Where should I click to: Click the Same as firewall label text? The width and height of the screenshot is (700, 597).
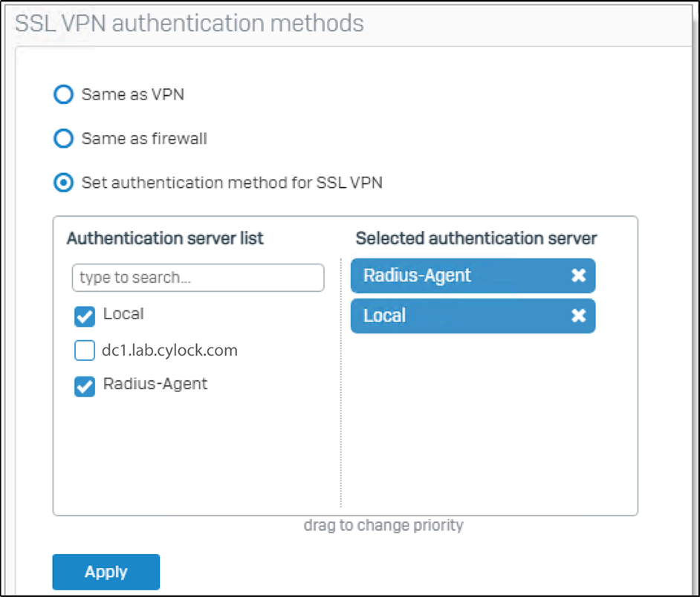point(144,138)
